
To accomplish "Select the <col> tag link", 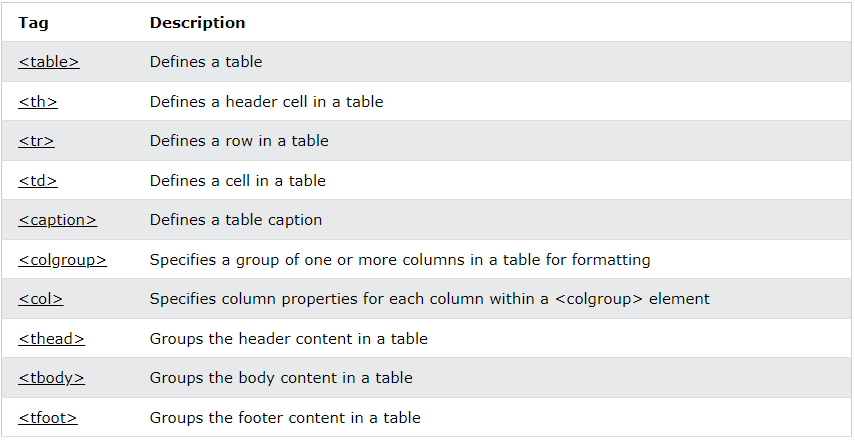I will coord(40,299).
